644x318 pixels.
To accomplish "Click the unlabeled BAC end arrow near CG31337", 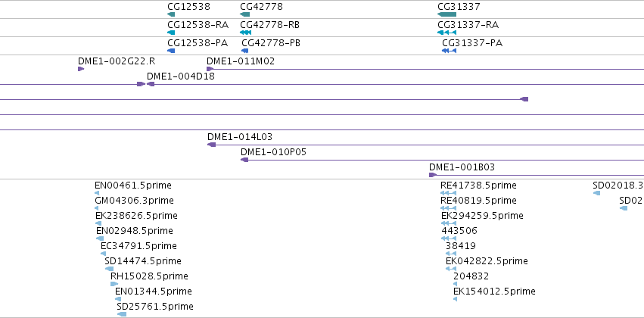I will click(x=524, y=99).
